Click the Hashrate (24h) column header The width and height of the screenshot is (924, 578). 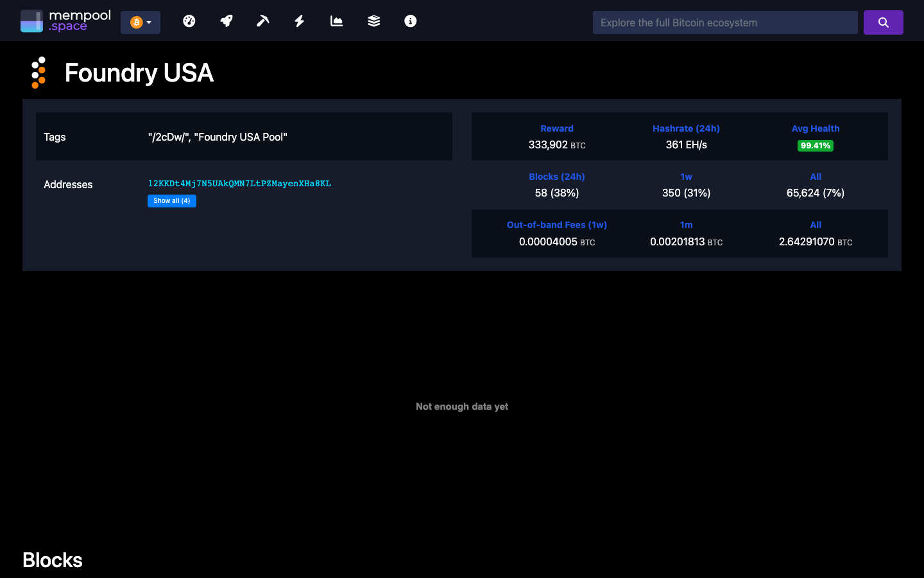pos(686,128)
